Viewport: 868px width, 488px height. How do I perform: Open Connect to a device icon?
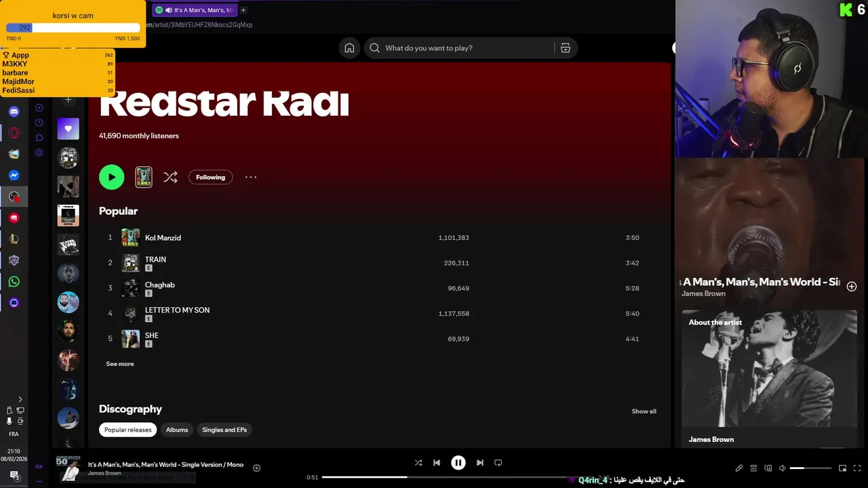(768, 468)
